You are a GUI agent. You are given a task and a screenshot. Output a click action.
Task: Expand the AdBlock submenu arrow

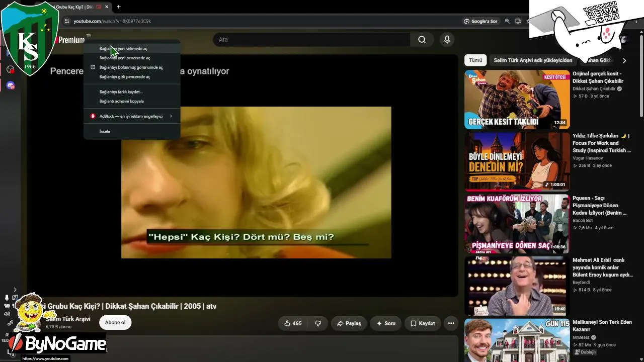pos(171,116)
